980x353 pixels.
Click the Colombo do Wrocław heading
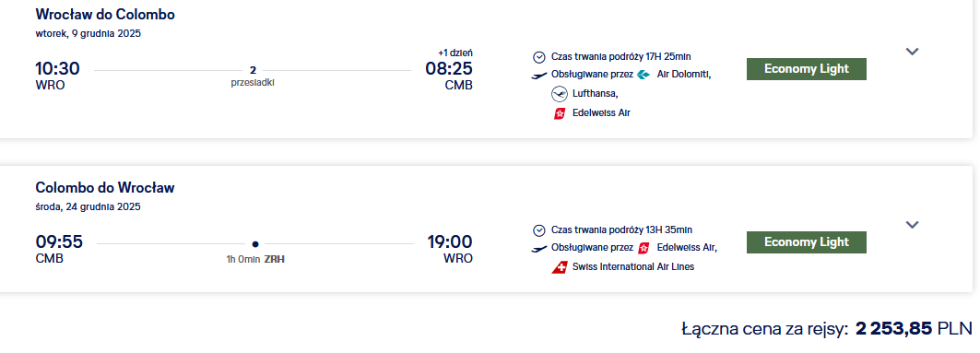pyautogui.click(x=105, y=187)
